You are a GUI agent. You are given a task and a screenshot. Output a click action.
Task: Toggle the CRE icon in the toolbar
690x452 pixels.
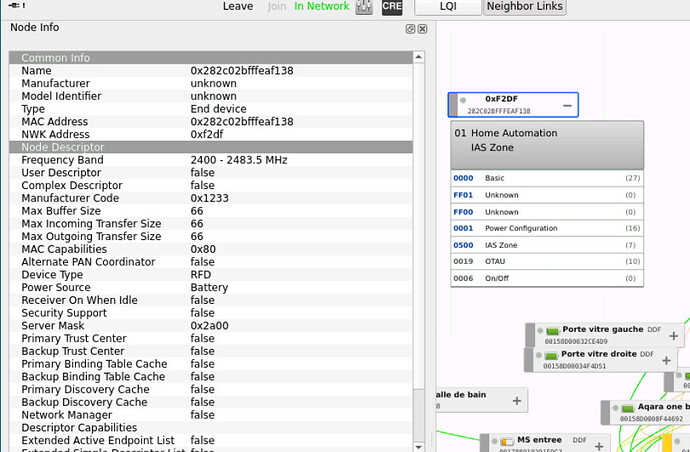[392, 7]
